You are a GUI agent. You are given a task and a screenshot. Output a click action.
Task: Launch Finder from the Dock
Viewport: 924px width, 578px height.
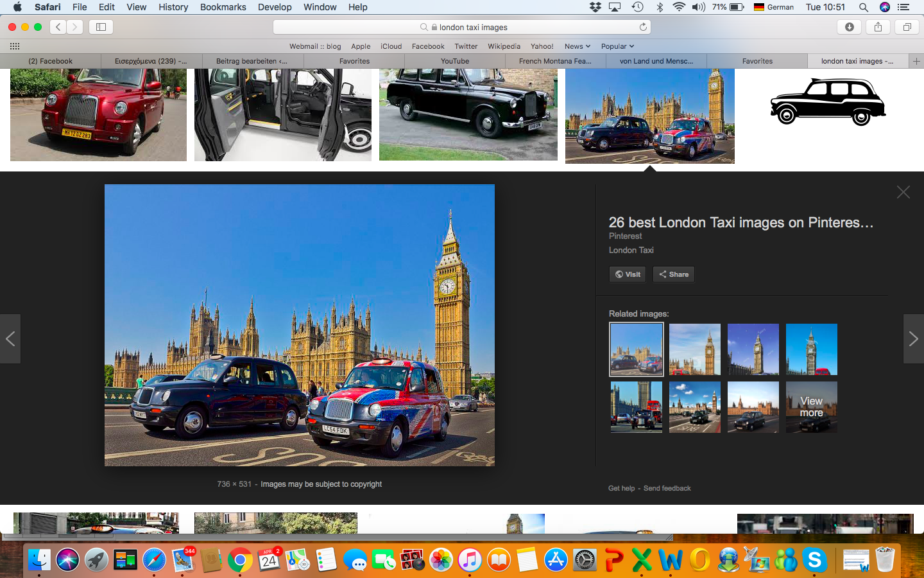(x=39, y=560)
